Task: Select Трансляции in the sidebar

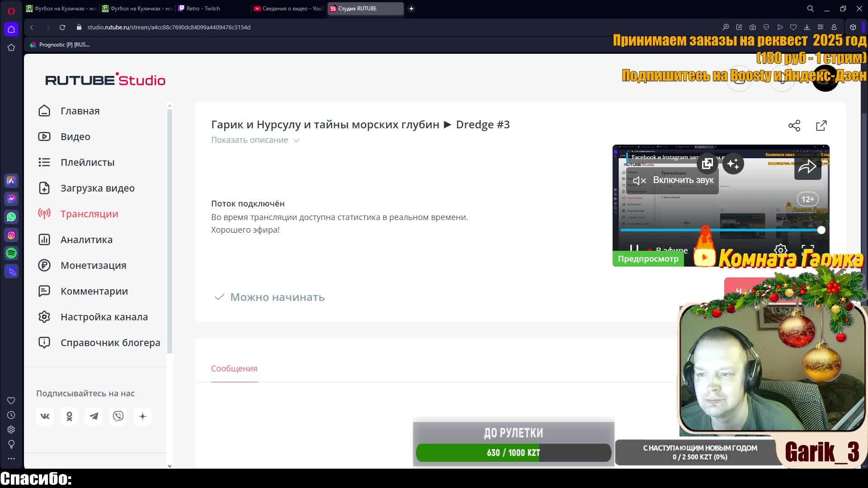Action: tap(89, 214)
